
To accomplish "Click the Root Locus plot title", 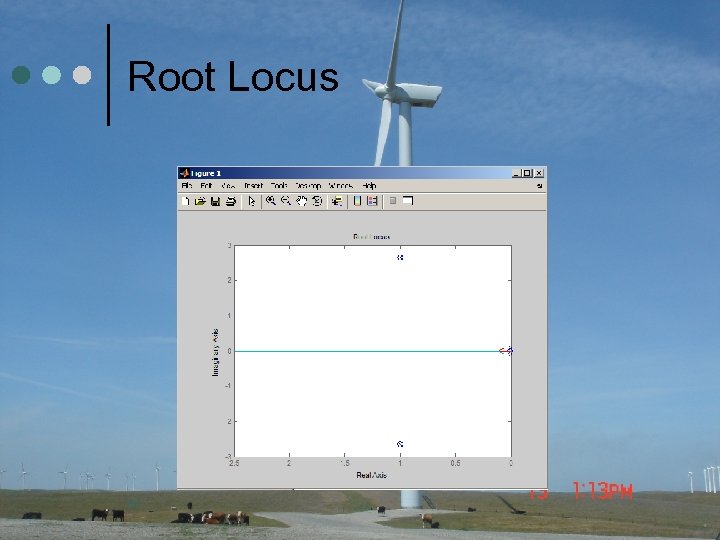I will [371, 237].
